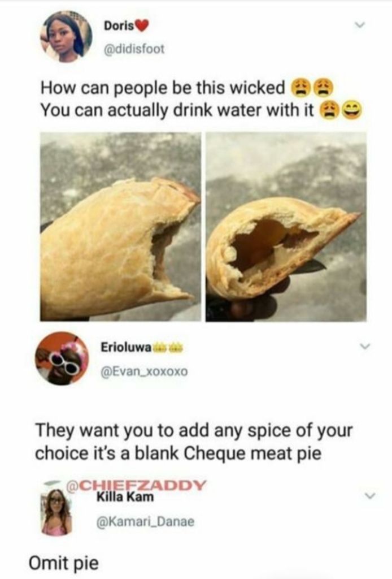Screen dimensions: 392x579
Task: Open the right photo showing the hollow pie
Action: pos(286,226)
